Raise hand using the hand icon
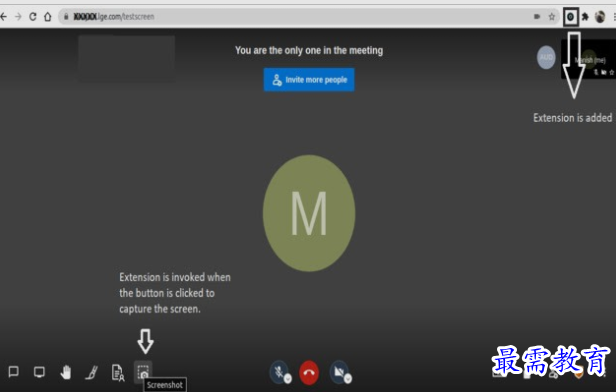 coord(66,372)
